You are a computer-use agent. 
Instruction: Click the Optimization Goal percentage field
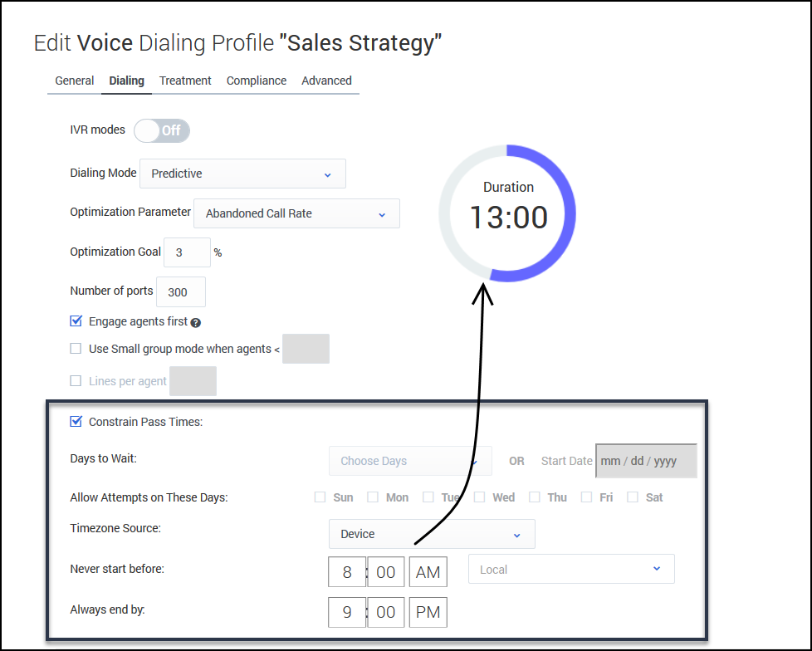[x=186, y=252]
